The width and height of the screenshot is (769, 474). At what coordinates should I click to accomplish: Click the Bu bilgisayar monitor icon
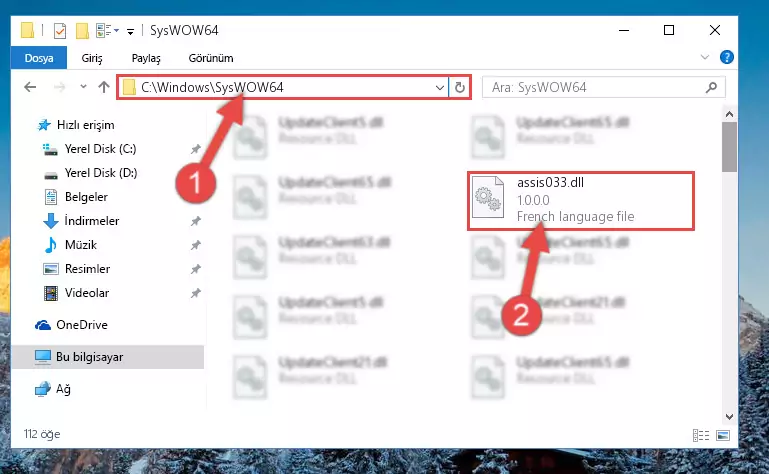pyautogui.click(x=43, y=357)
